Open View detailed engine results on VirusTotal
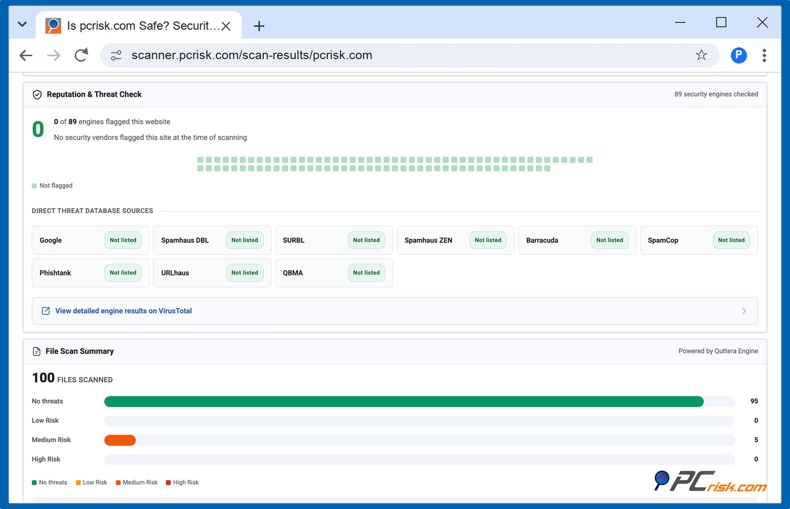Image resolution: width=790 pixels, height=509 pixels. (123, 311)
